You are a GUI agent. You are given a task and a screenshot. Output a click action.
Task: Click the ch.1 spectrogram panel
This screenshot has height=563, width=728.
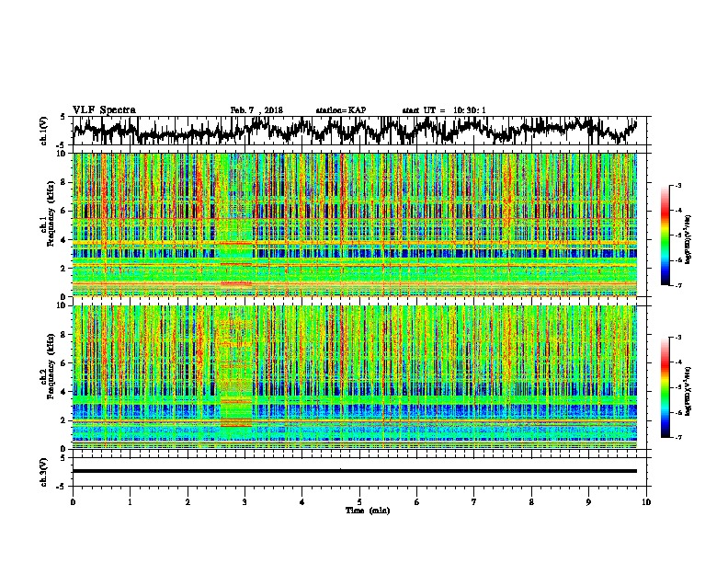click(355, 224)
